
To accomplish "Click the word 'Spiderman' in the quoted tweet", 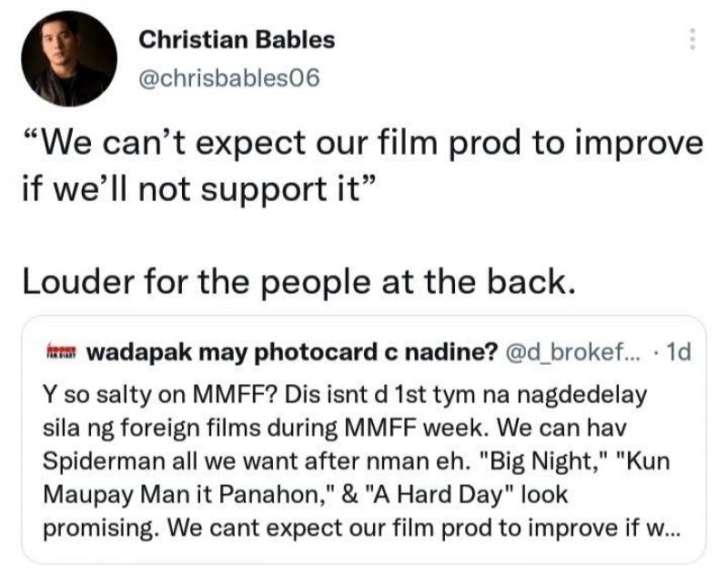I will point(96,461).
